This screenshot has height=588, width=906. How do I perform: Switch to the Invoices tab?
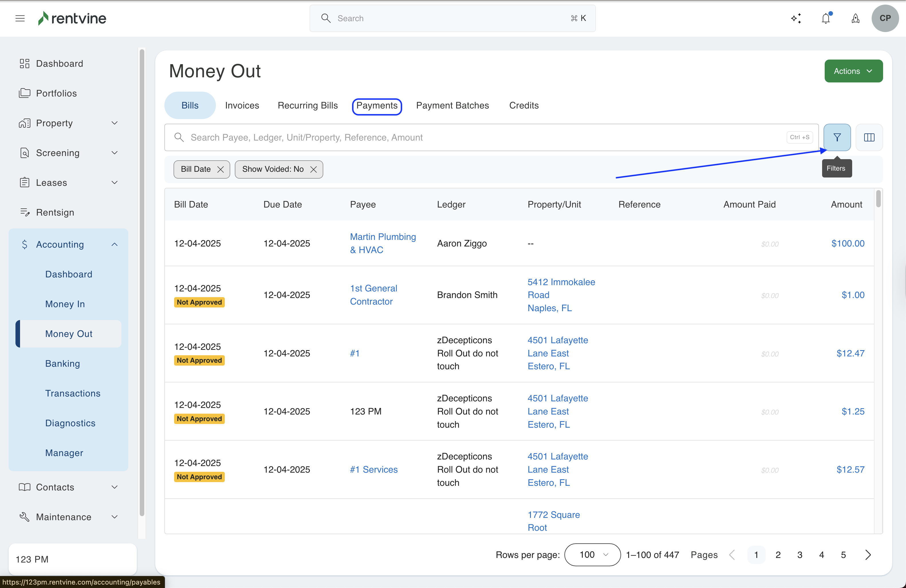tap(242, 105)
